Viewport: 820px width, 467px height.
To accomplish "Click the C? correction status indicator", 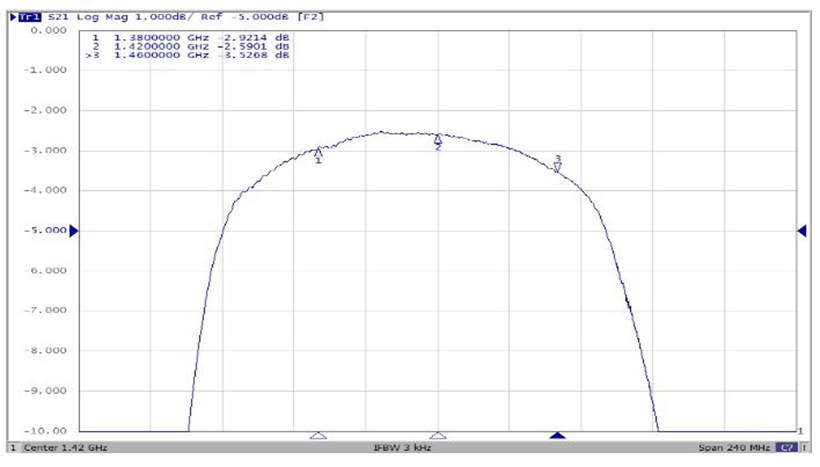I will pos(788,447).
